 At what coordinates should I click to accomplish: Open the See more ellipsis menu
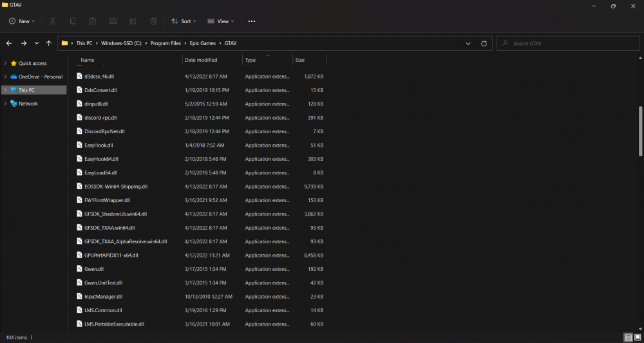[252, 21]
